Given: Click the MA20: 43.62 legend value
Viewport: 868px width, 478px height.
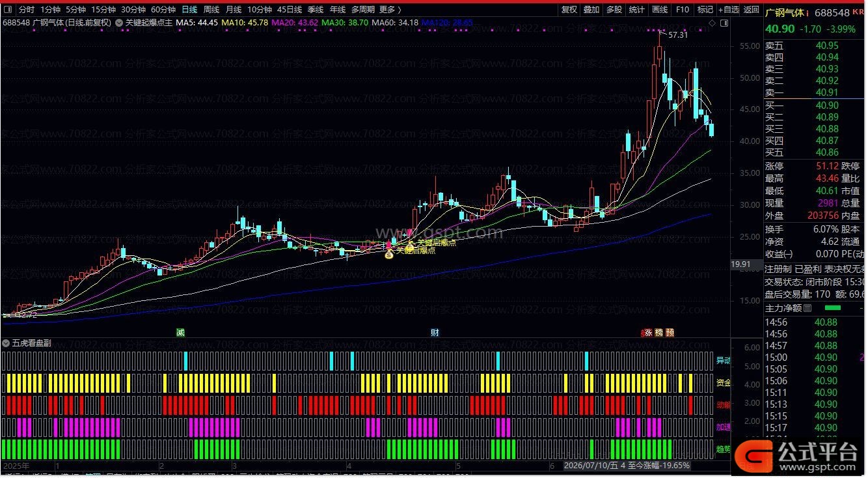Looking at the screenshot, I should [294, 23].
